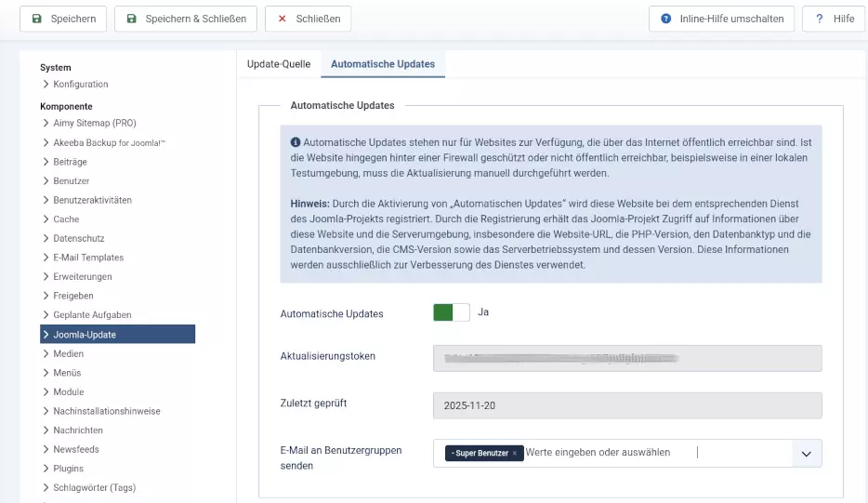Click the chevron beside Beiträge
868x503 pixels.
tap(46, 162)
